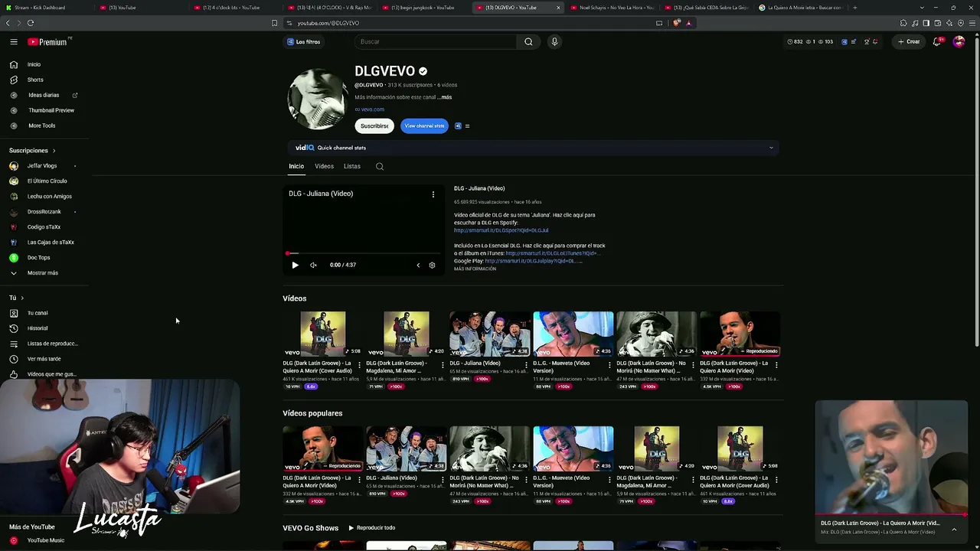
Task: Expand the Suscripciones section
Action: pyautogui.click(x=32, y=151)
